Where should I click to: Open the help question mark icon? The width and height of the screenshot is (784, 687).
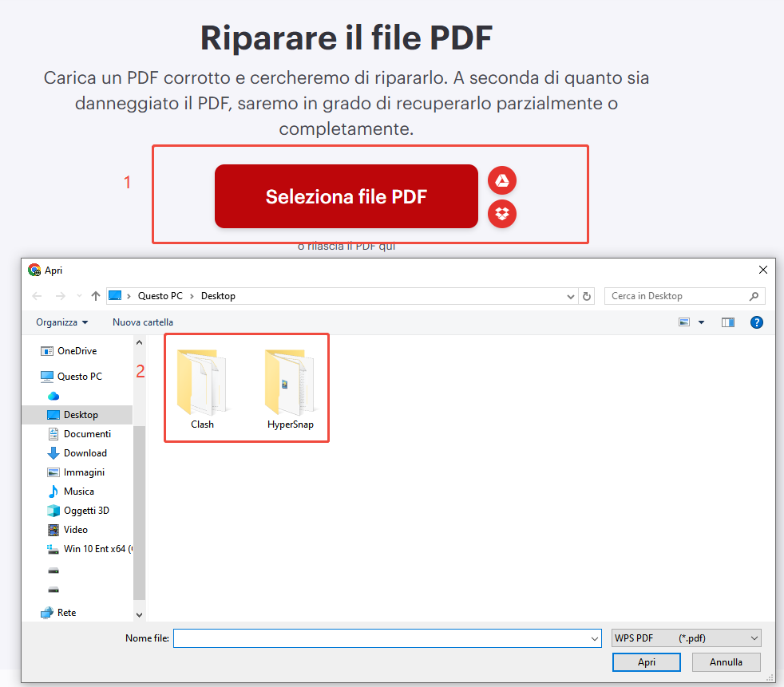click(x=757, y=322)
